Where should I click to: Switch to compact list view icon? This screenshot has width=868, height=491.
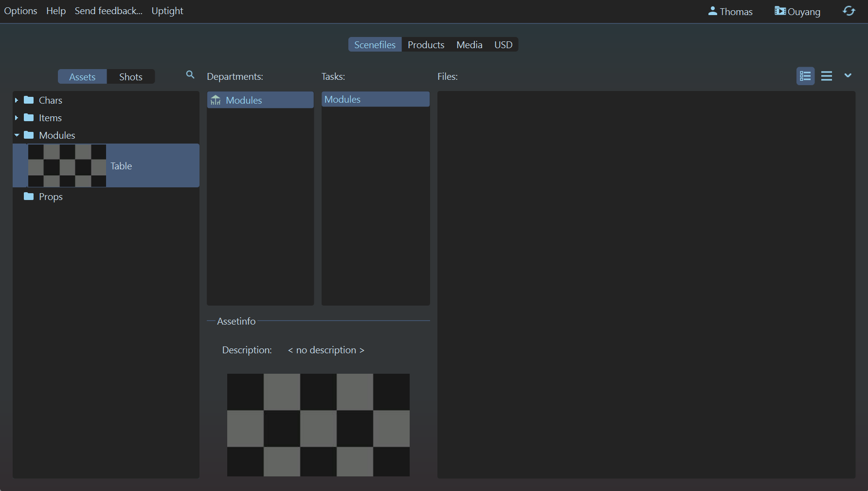tap(827, 76)
